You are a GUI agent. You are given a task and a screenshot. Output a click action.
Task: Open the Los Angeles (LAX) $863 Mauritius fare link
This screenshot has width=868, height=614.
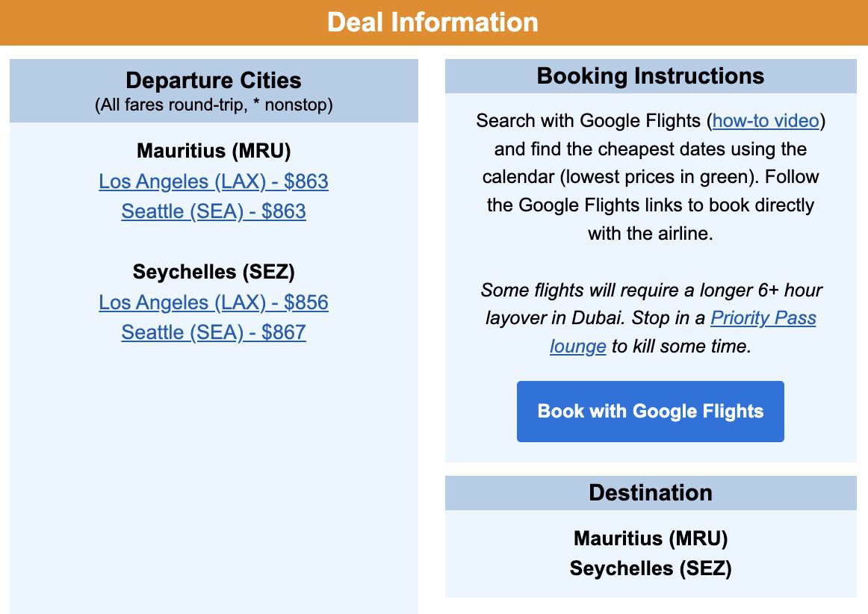[x=214, y=182]
